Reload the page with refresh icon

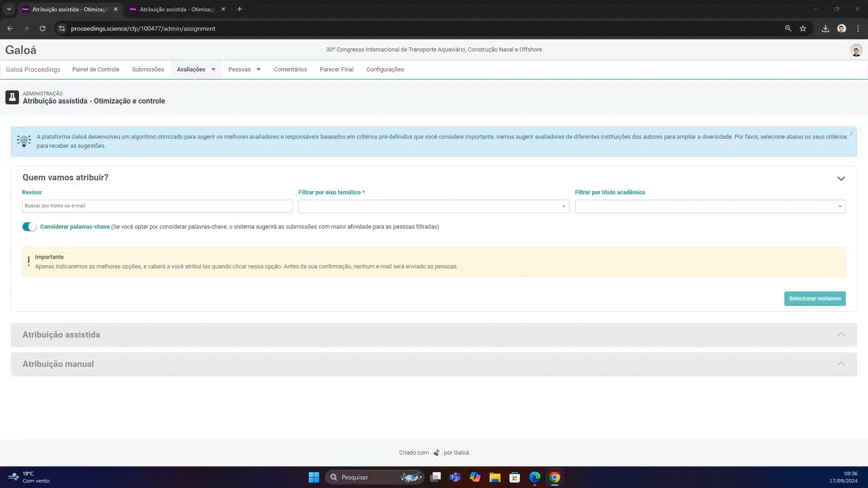click(x=42, y=28)
